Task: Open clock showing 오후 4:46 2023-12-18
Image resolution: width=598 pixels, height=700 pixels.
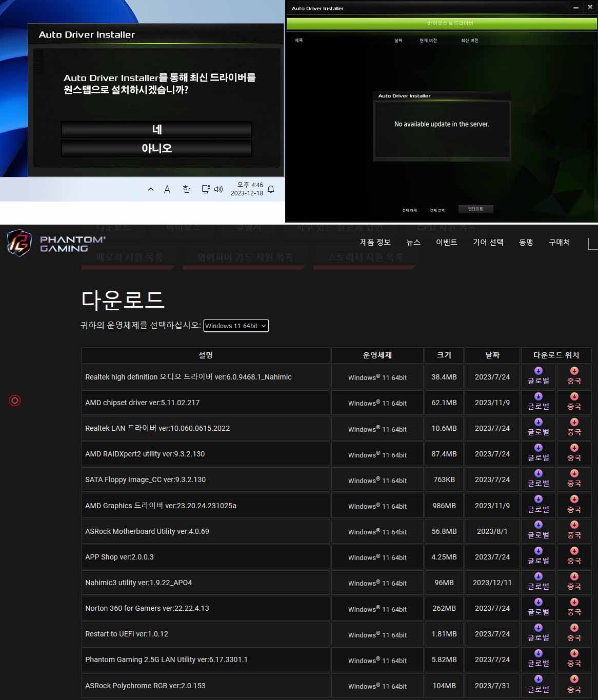Action: (247, 189)
